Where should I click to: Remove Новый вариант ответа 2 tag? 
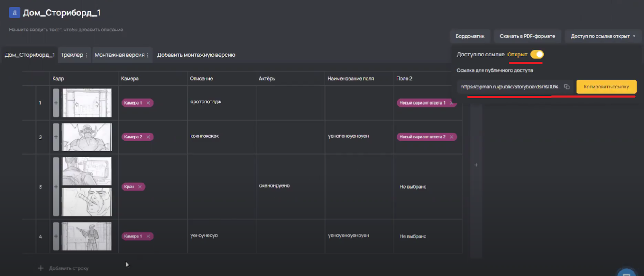452,137
